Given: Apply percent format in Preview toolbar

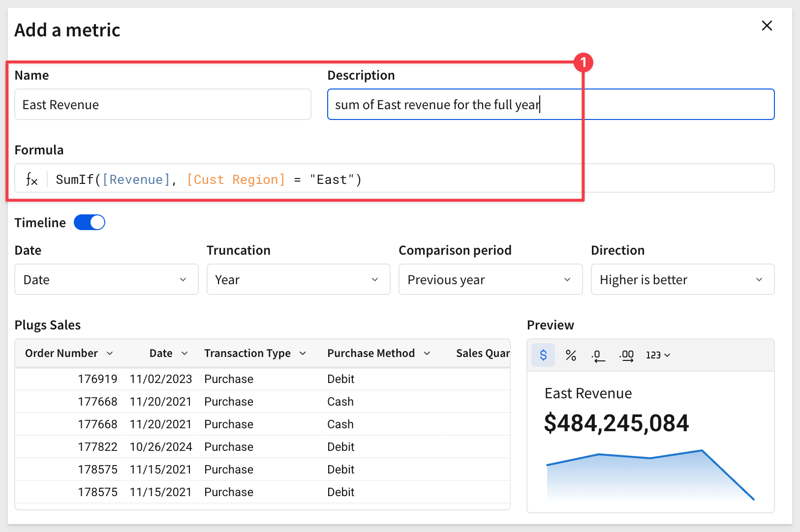Looking at the screenshot, I should tap(571, 355).
